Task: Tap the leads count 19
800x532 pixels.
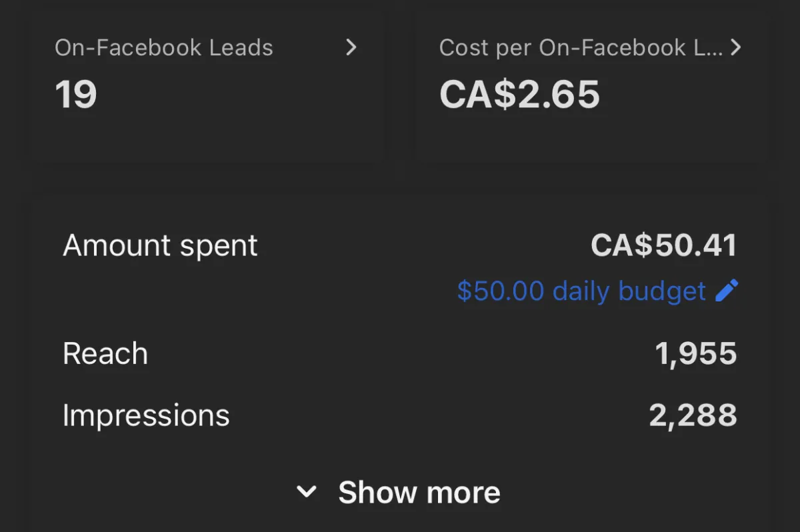Action: click(76, 94)
